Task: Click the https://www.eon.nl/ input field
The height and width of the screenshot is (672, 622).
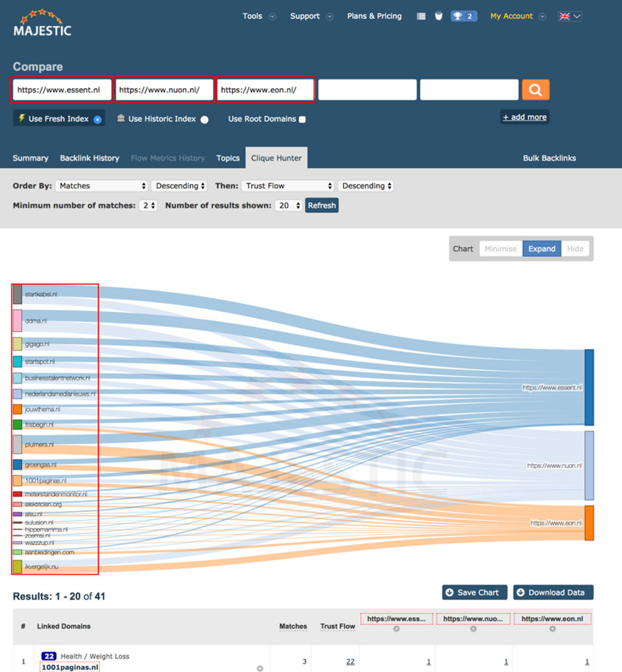Action: point(266,89)
